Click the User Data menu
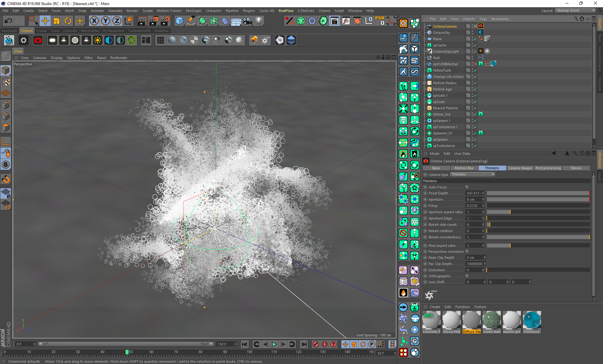This screenshot has height=364, width=603. point(462,154)
